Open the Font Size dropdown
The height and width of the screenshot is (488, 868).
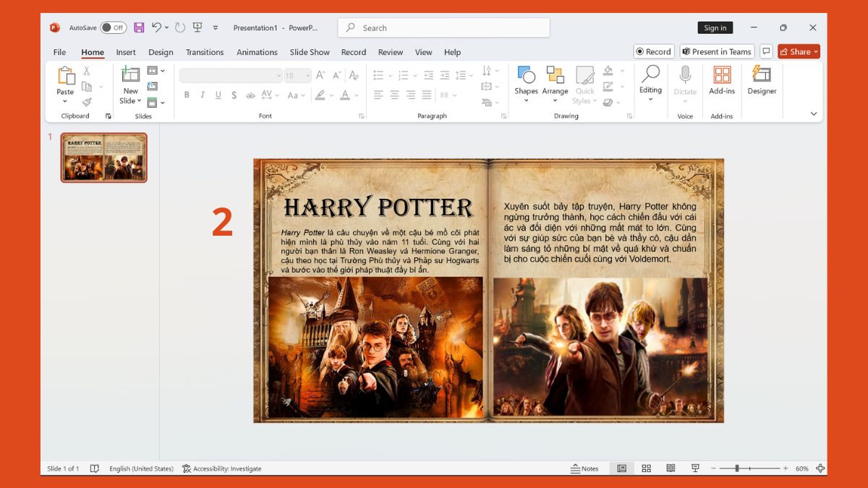308,75
